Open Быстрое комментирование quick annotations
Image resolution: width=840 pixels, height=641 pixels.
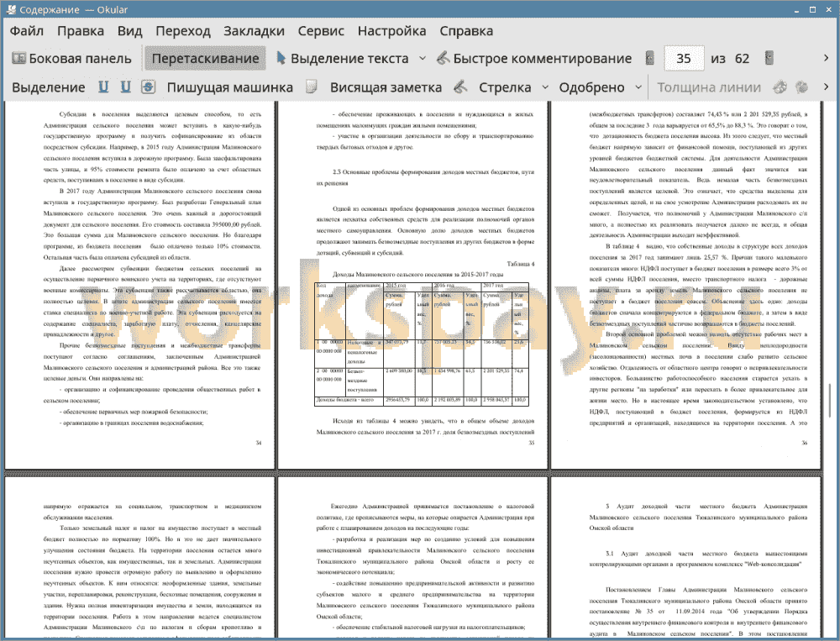click(534, 59)
